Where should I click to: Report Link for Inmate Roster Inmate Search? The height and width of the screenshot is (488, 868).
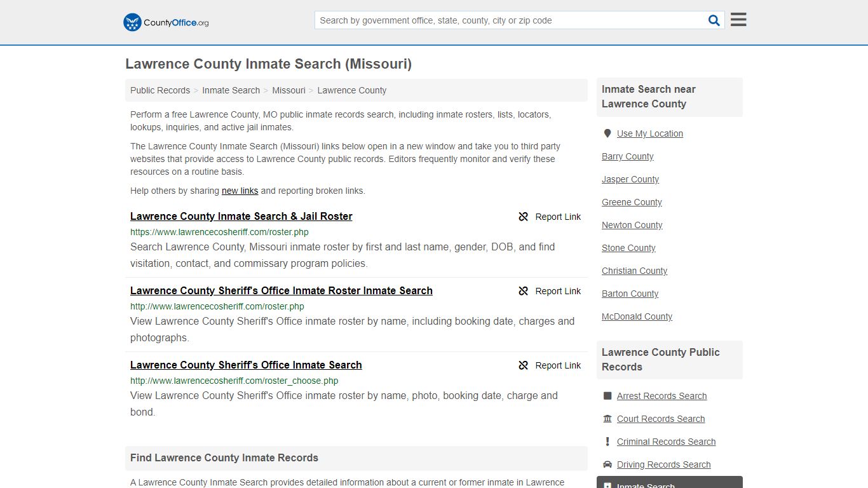pos(558,291)
